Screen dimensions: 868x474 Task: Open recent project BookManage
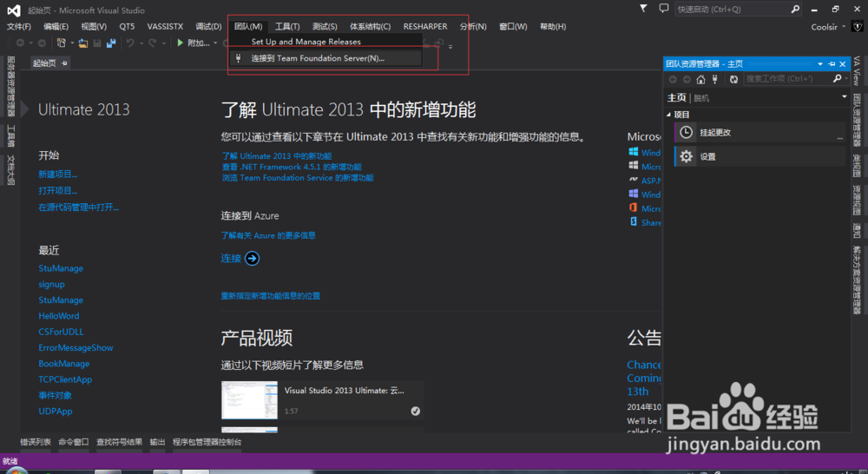pos(63,364)
